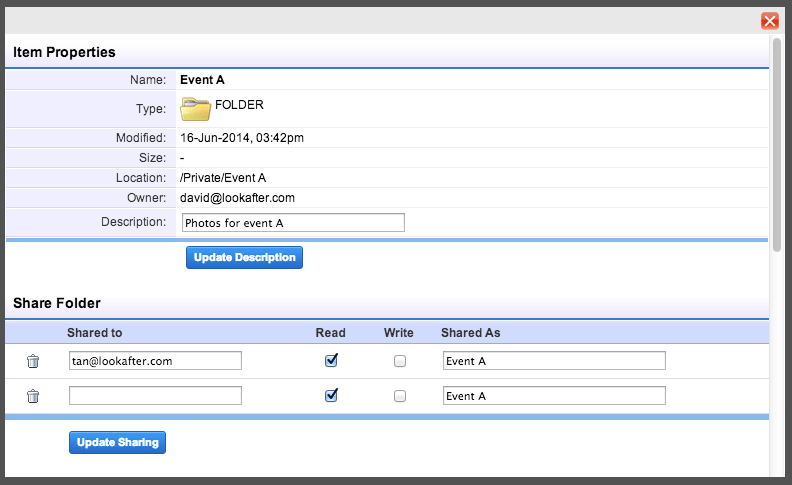Click the /Private/Event A location path
792x485 pixels.
pyautogui.click(x=224, y=178)
